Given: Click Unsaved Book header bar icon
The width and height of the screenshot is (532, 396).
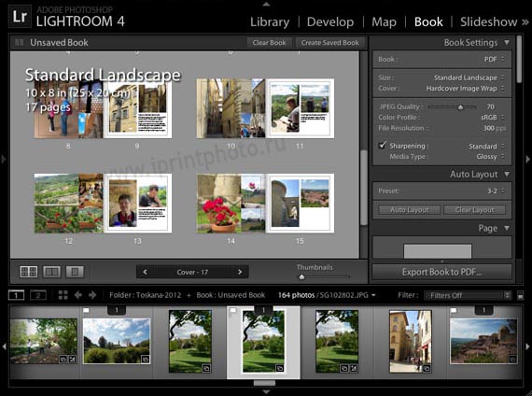Looking at the screenshot, I should tap(20, 42).
